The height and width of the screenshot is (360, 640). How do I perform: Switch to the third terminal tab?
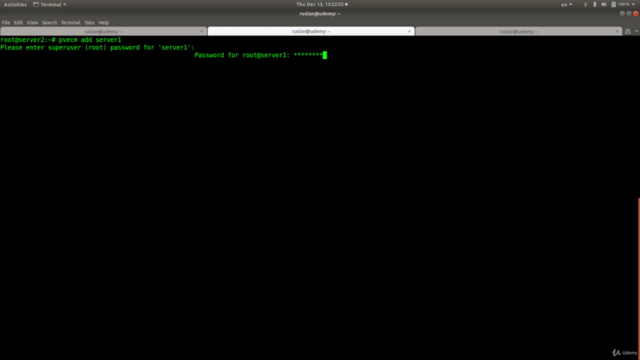click(x=519, y=31)
